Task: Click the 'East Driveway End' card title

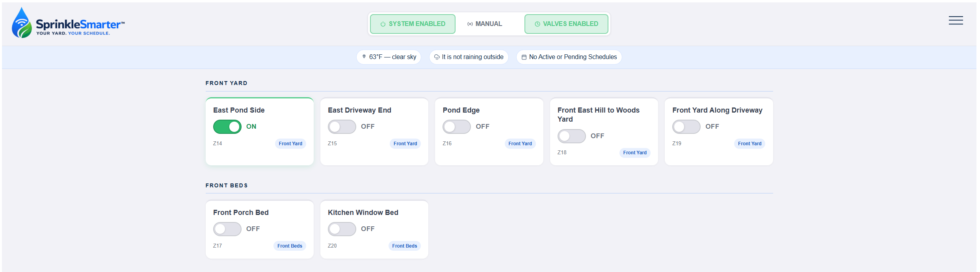Action: click(359, 110)
